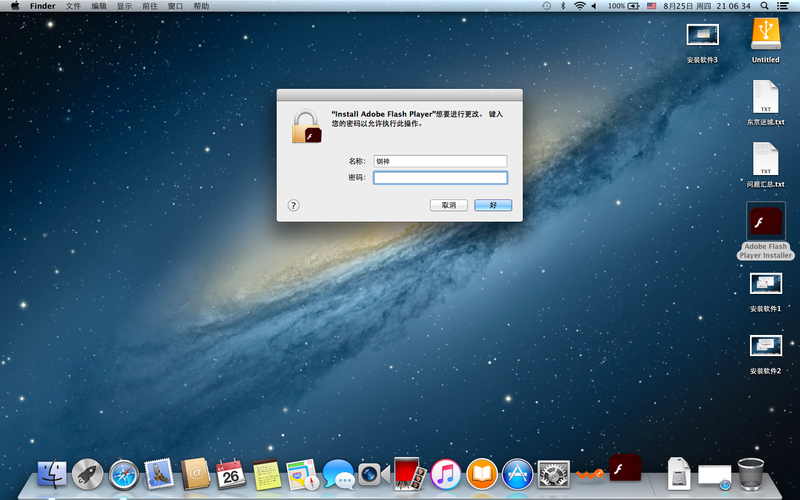Viewport: 800px width, 500px height.
Task: Open Maps icon in Dock
Action: coord(303,474)
